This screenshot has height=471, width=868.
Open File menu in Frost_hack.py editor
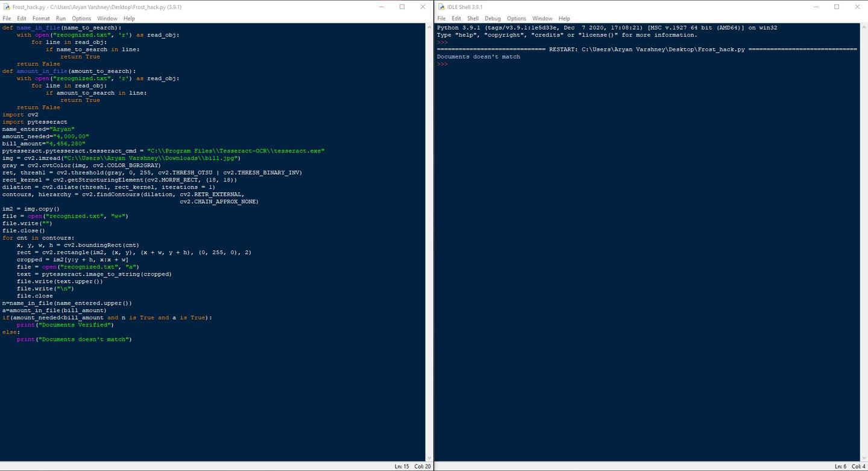pyautogui.click(x=7, y=19)
